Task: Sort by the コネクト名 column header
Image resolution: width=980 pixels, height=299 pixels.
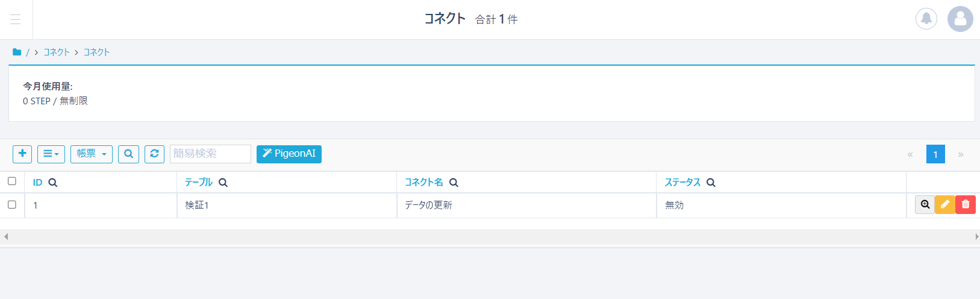Action: click(x=423, y=182)
